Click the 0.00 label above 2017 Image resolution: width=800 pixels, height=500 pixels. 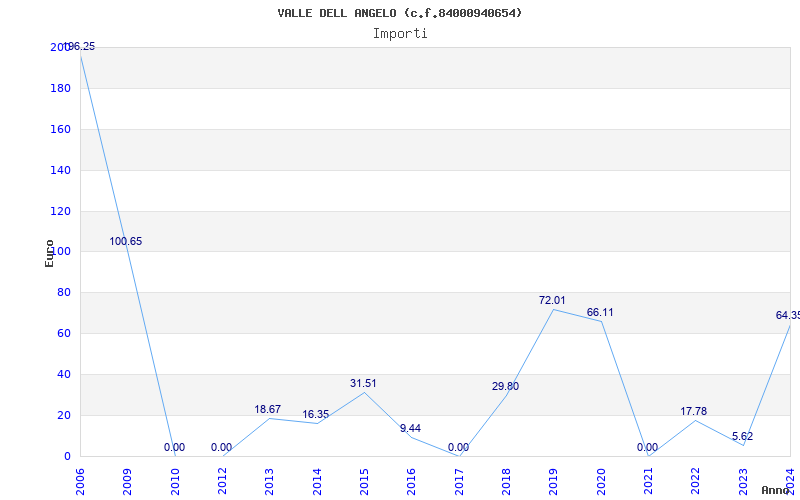[x=458, y=447]
